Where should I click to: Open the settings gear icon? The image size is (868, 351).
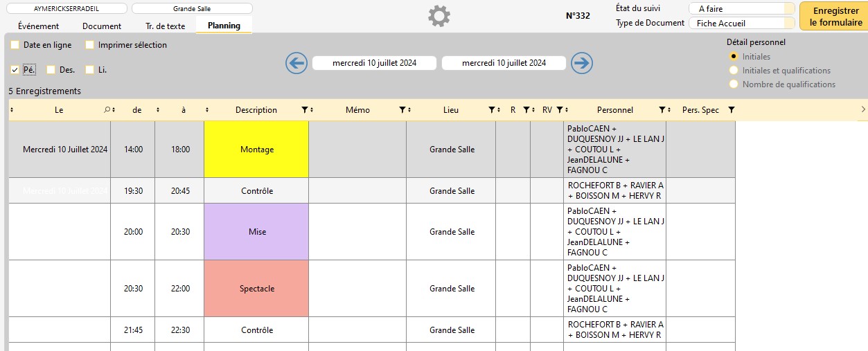pyautogui.click(x=439, y=16)
